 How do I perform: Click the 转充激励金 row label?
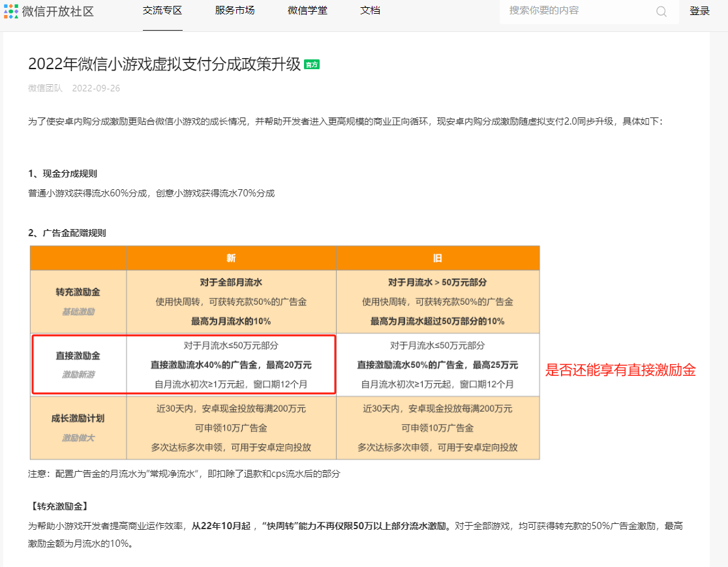(x=78, y=292)
